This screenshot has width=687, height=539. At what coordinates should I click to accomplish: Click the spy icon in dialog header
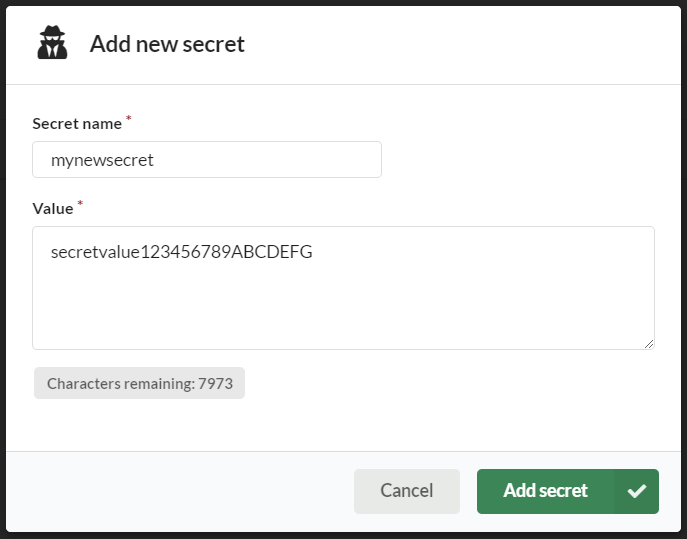[53, 44]
